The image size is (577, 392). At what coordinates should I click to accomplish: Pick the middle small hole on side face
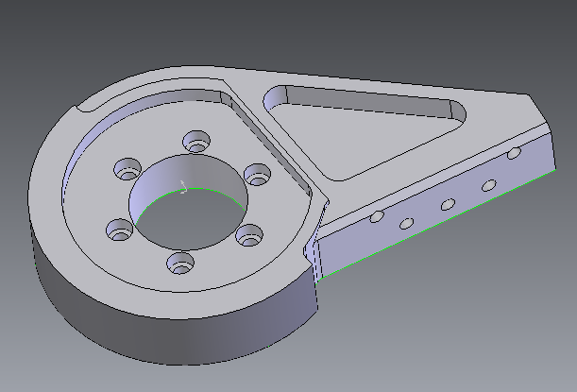pos(448,203)
